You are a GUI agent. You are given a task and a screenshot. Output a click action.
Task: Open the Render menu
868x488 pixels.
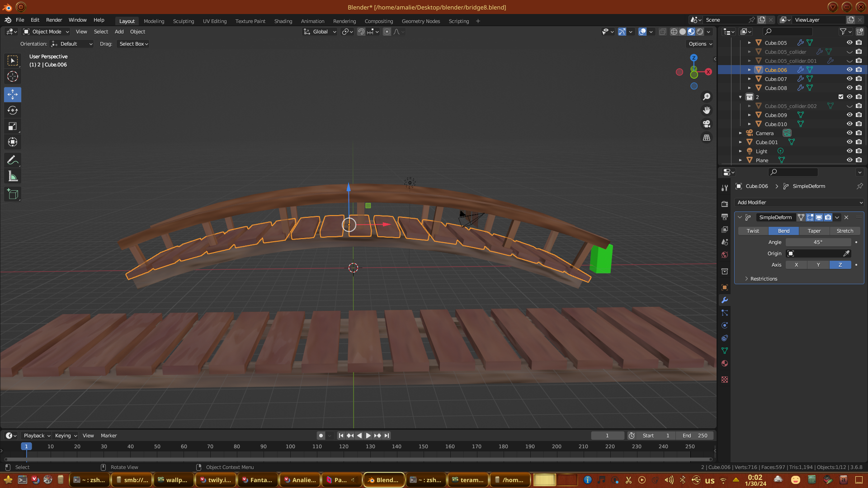point(54,20)
